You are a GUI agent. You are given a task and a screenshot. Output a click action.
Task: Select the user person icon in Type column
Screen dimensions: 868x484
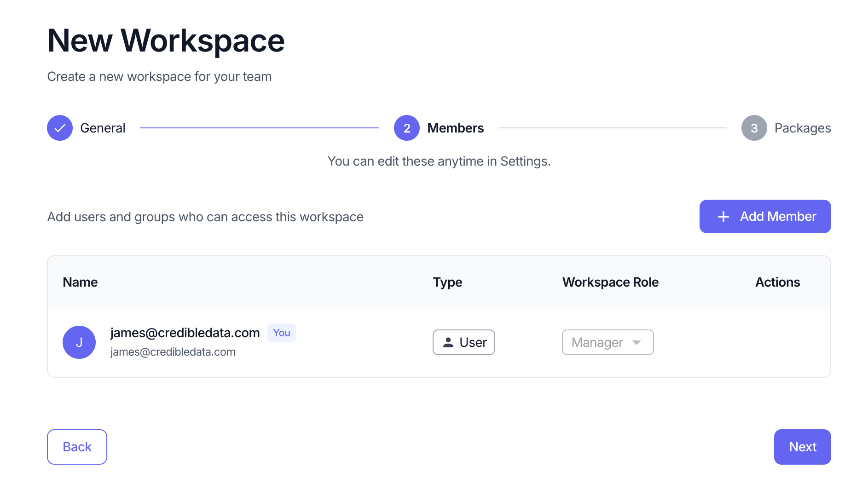[448, 342]
